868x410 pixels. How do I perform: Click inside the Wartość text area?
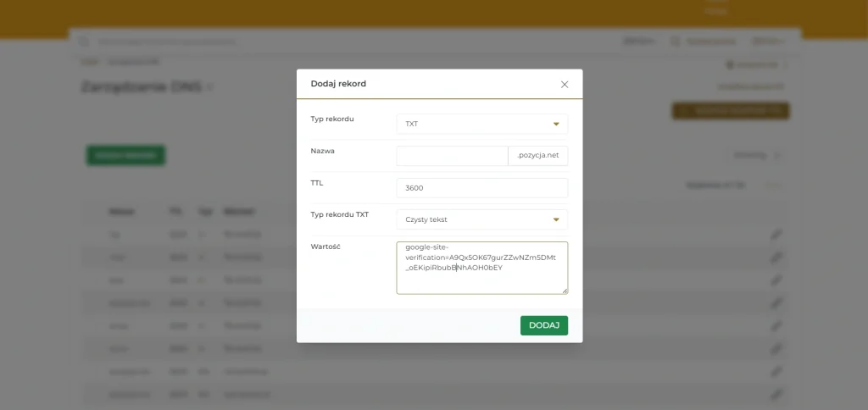482,268
